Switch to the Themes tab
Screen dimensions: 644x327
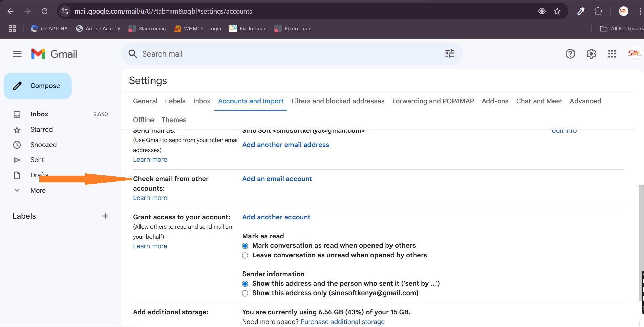[174, 120]
